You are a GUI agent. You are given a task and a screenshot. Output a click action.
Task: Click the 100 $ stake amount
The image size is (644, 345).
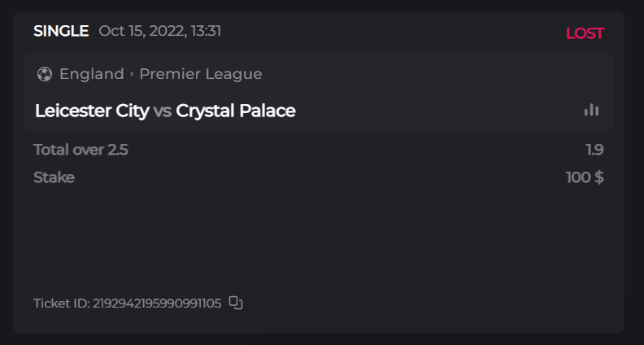coord(585,177)
